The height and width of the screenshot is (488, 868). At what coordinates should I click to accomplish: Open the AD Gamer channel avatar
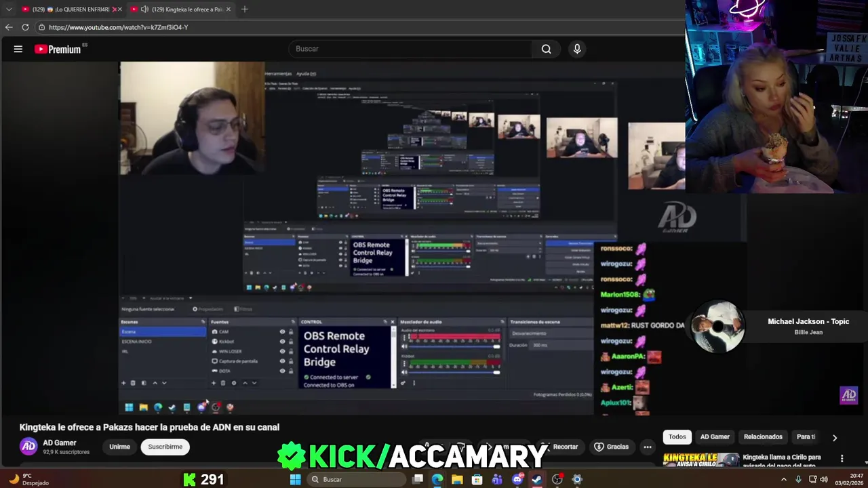tap(28, 446)
